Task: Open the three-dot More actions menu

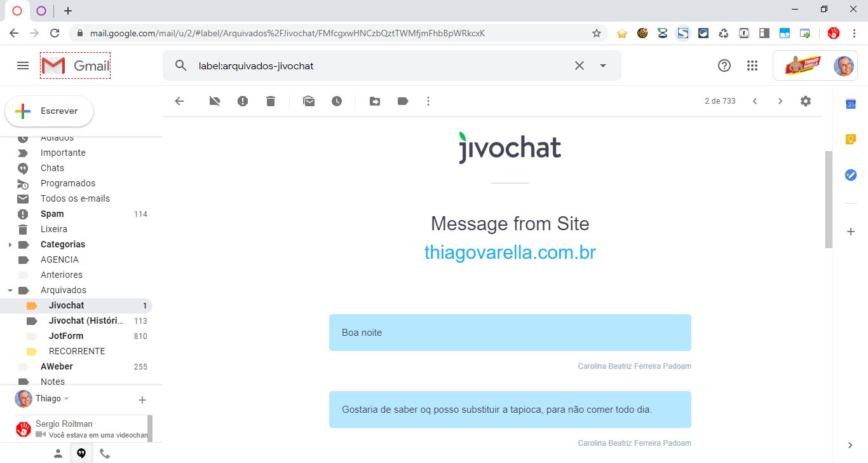Action: coord(428,101)
